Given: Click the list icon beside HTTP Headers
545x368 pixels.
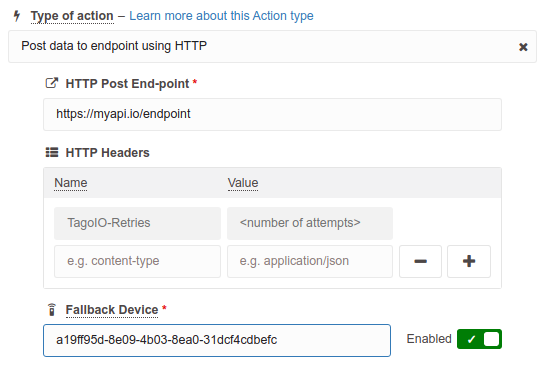Looking at the screenshot, I should pyautogui.click(x=52, y=152).
